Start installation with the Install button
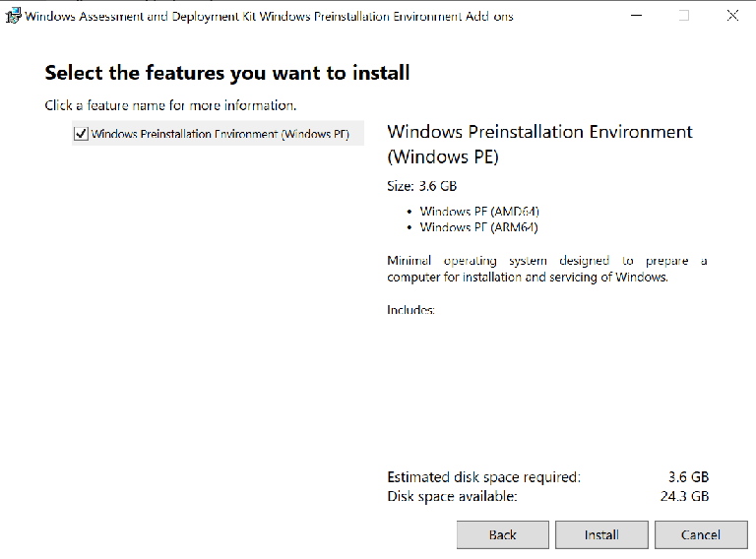 pos(601,535)
